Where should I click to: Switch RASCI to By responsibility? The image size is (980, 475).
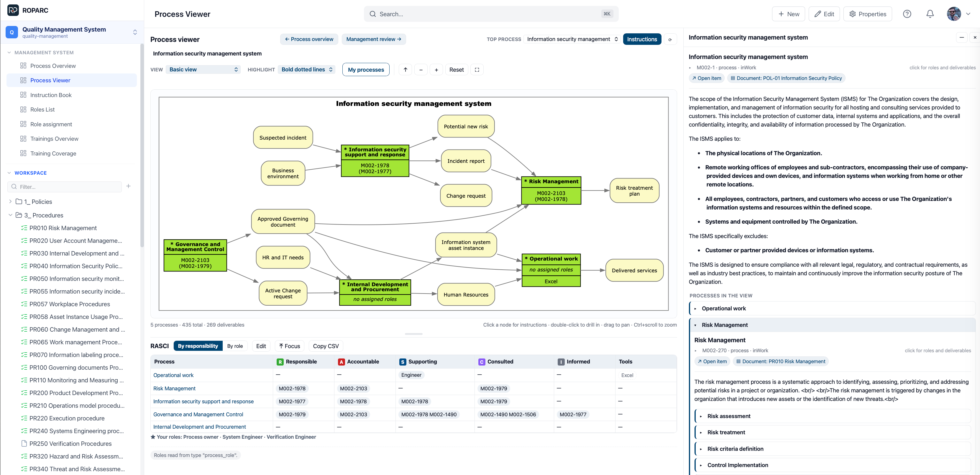pos(198,345)
